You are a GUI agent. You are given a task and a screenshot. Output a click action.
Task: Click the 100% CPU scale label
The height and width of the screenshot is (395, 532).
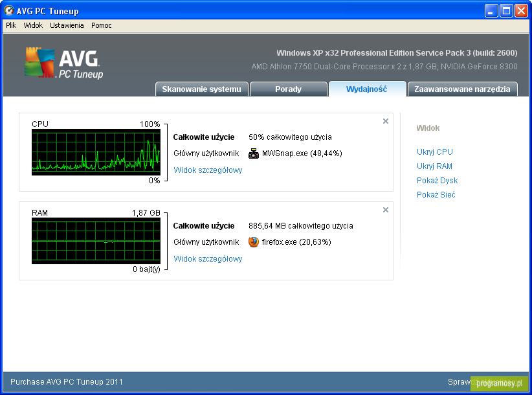click(x=150, y=124)
